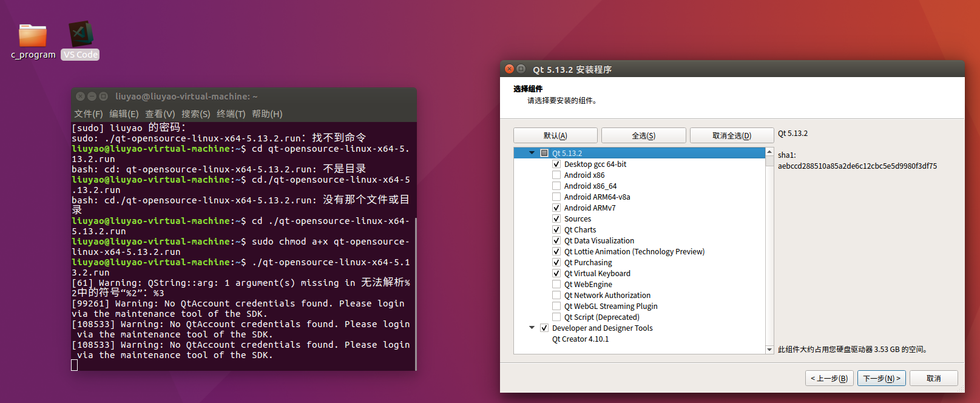The width and height of the screenshot is (980, 403).
Task: Open the 文件(F) terminal menu
Action: (89, 114)
